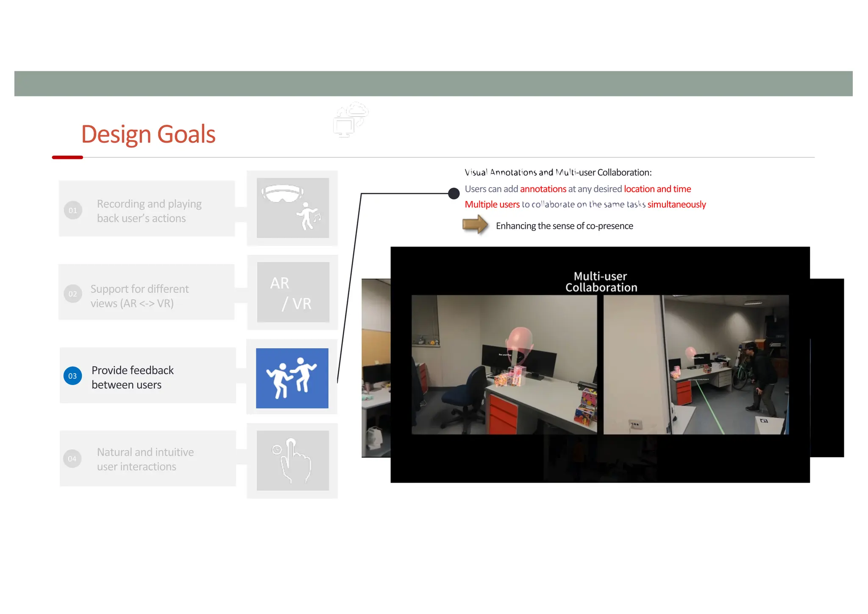Click red 'Multiple users' text
868x614 pixels.
click(492, 204)
